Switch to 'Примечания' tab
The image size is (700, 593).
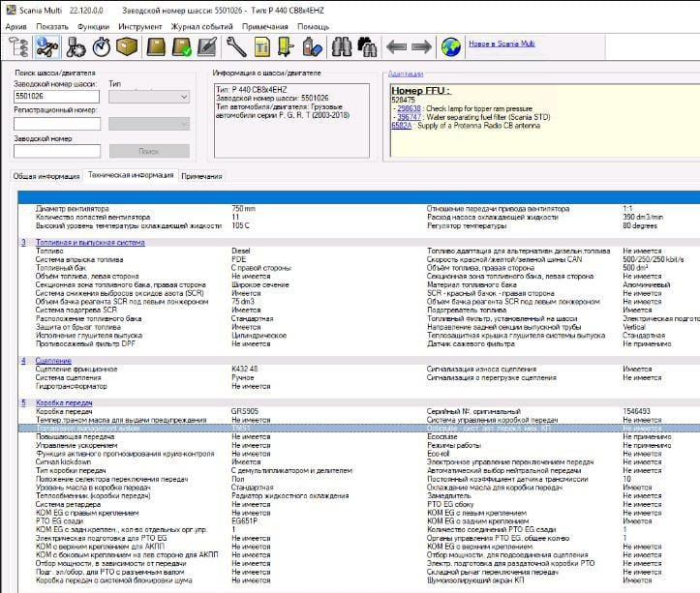[201, 176]
